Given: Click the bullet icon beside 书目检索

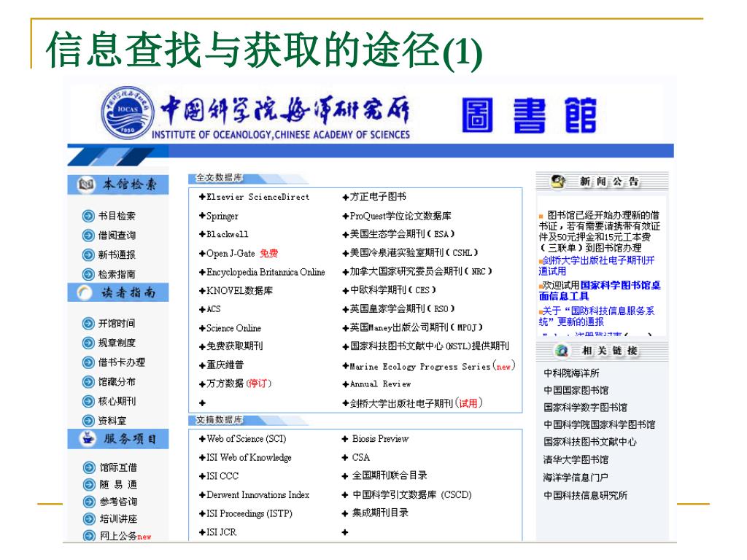Looking at the screenshot, I should tap(88, 216).
